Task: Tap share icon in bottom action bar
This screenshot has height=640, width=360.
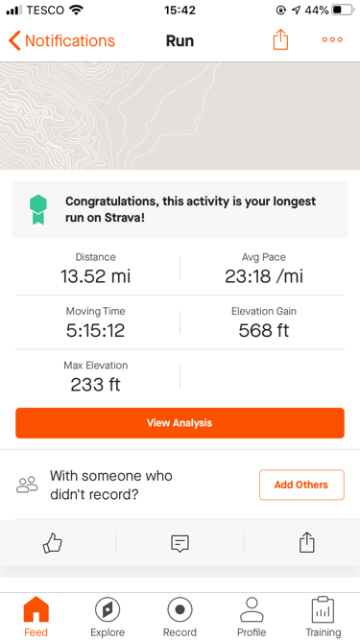Action: coord(307,543)
